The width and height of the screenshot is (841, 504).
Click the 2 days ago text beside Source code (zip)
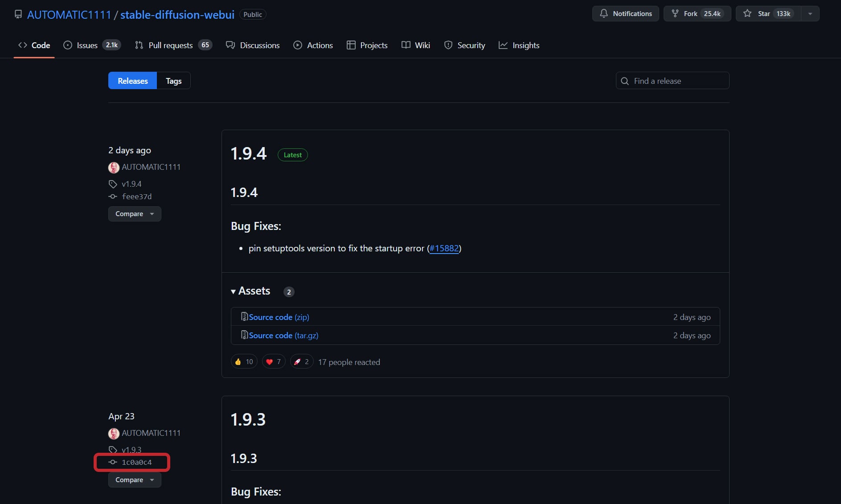pyautogui.click(x=692, y=317)
